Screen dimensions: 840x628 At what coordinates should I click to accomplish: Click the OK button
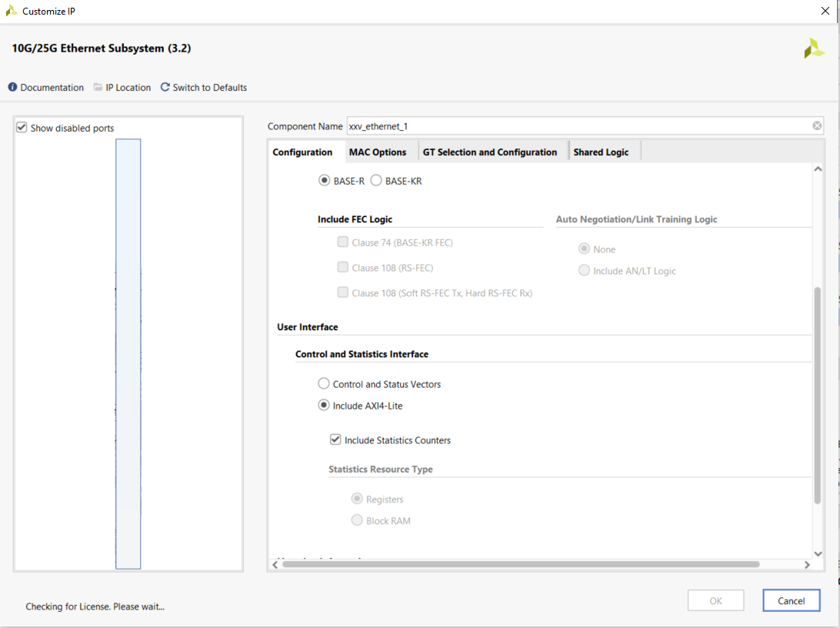[715, 600]
